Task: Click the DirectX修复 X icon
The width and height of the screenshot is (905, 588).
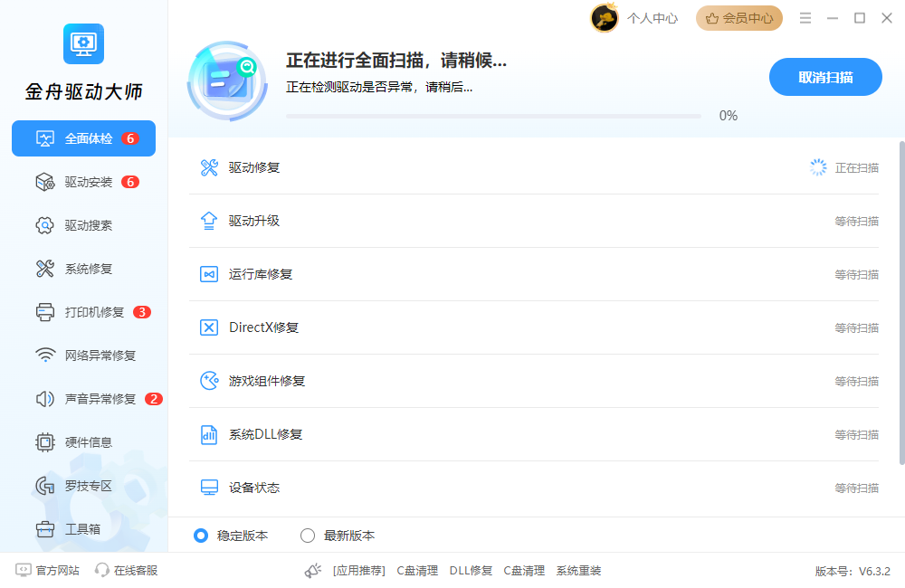Action: (x=209, y=327)
